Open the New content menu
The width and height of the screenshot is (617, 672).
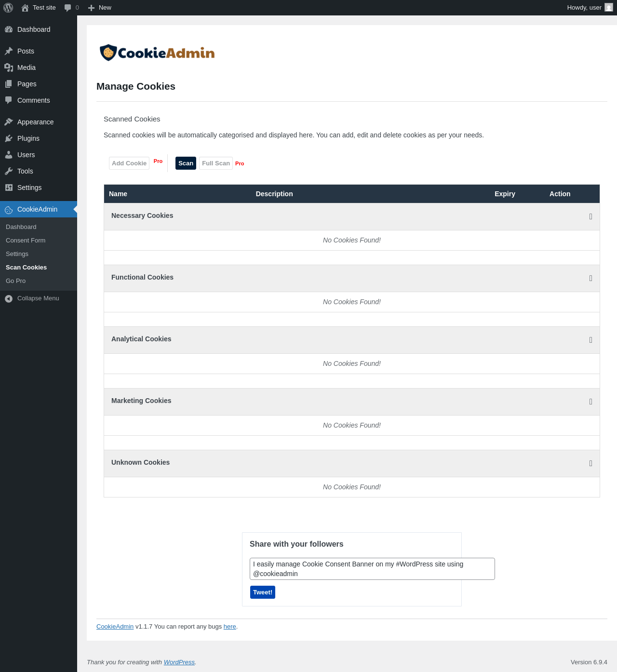point(100,8)
